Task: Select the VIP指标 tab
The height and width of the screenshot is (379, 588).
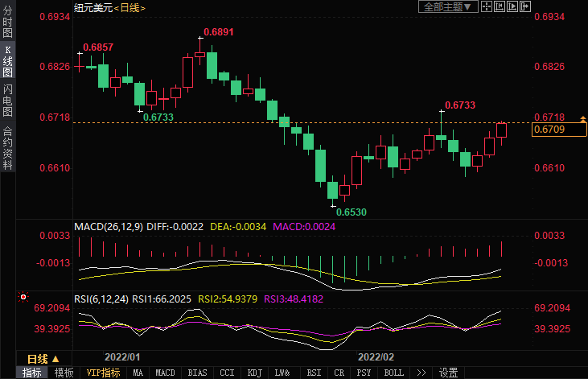Action: tap(103, 373)
